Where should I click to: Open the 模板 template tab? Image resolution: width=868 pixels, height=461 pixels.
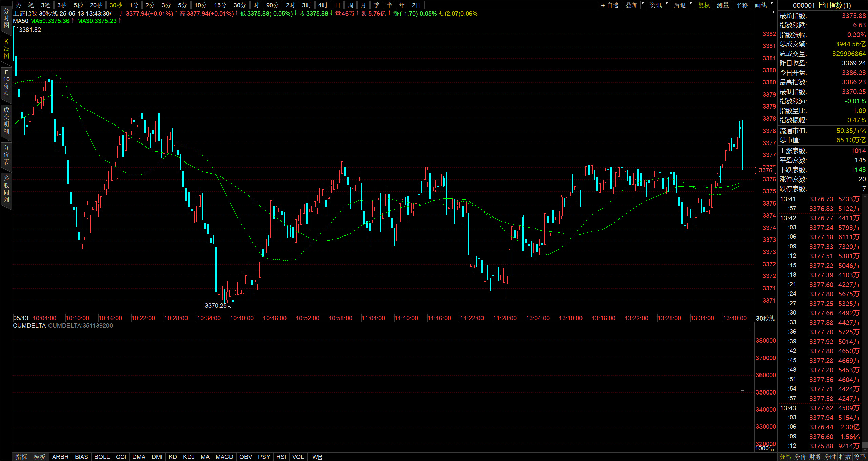coord(40,457)
